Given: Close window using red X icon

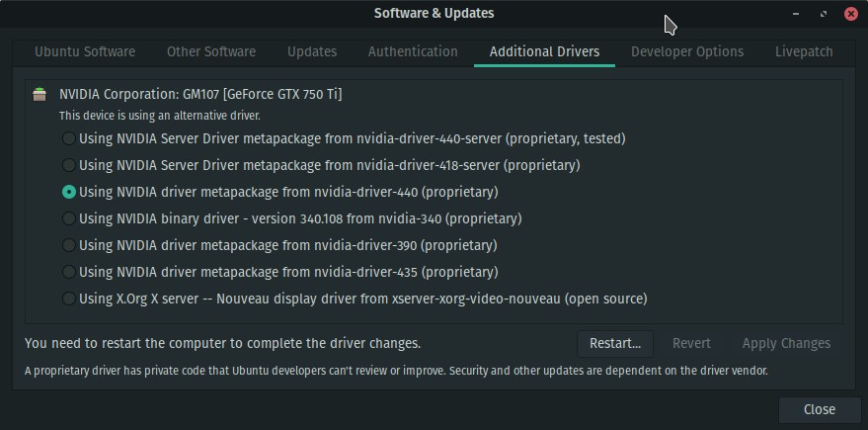Looking at the screenshot, I should coord(851,13).
